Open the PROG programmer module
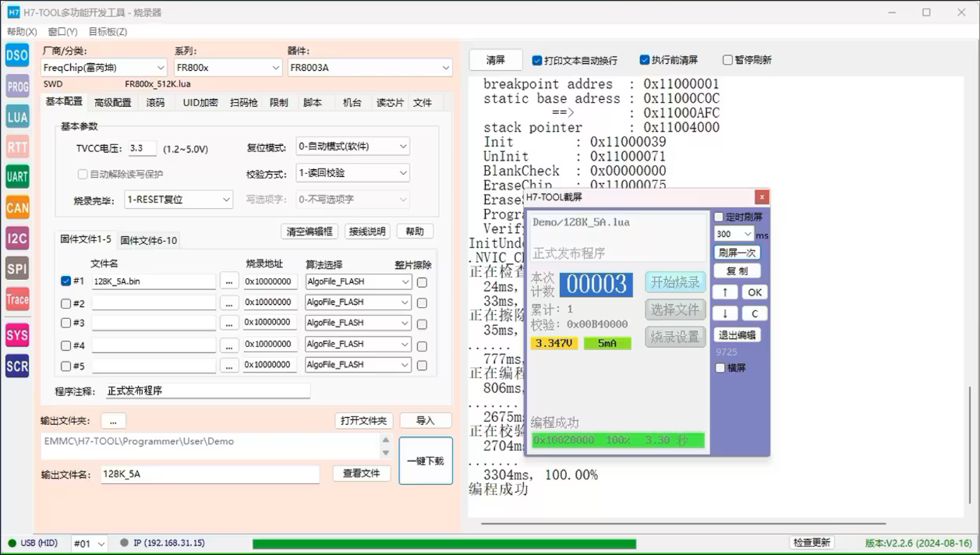 pyautogui.click(x=17, y=87)
